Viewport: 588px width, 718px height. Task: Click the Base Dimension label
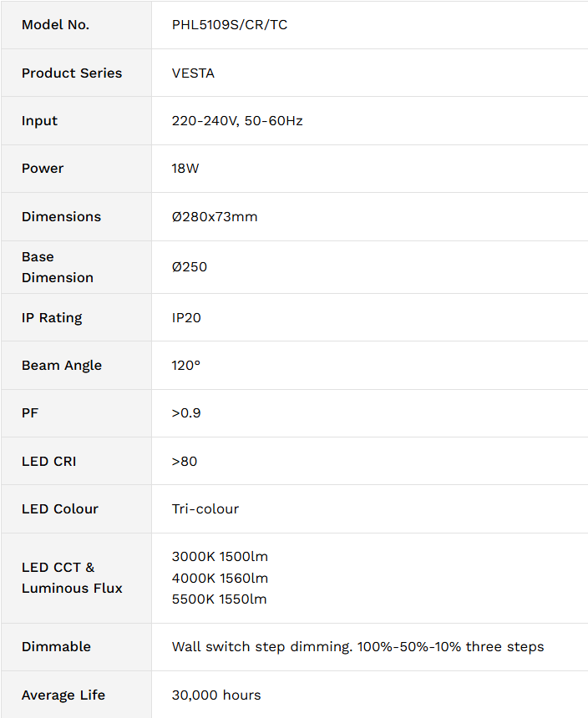click(58, 267)
